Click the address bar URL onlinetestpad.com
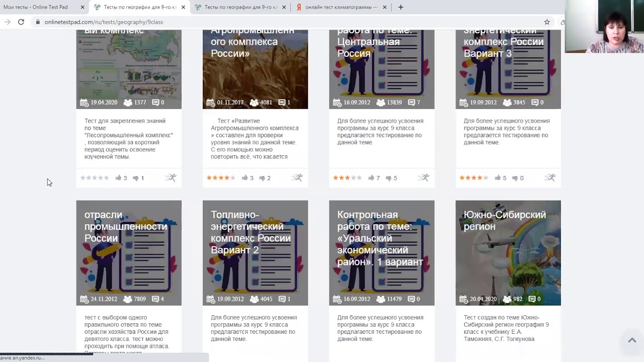Viewport: 644px width, 362px height. pyautogui.click(x=104, y=22)
